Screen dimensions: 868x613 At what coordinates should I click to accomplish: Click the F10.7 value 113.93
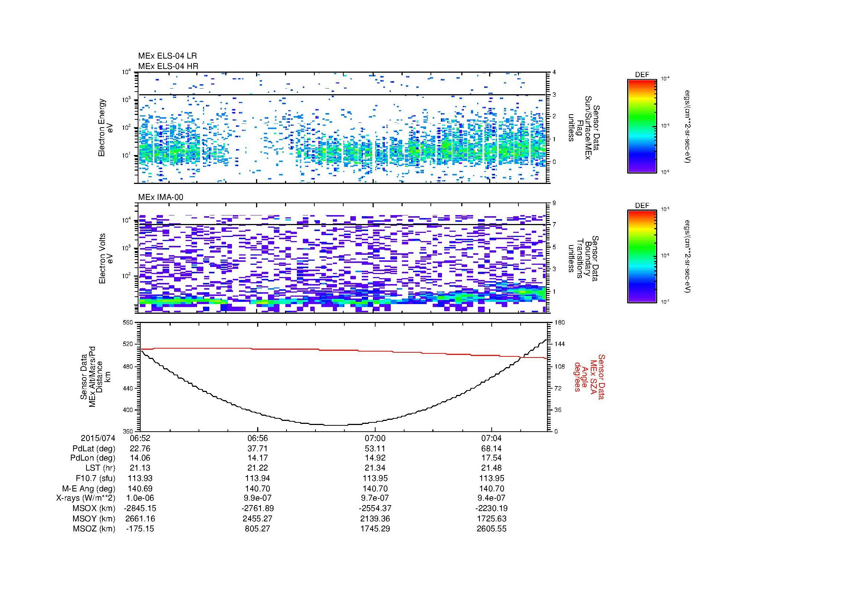click(140, 478)
